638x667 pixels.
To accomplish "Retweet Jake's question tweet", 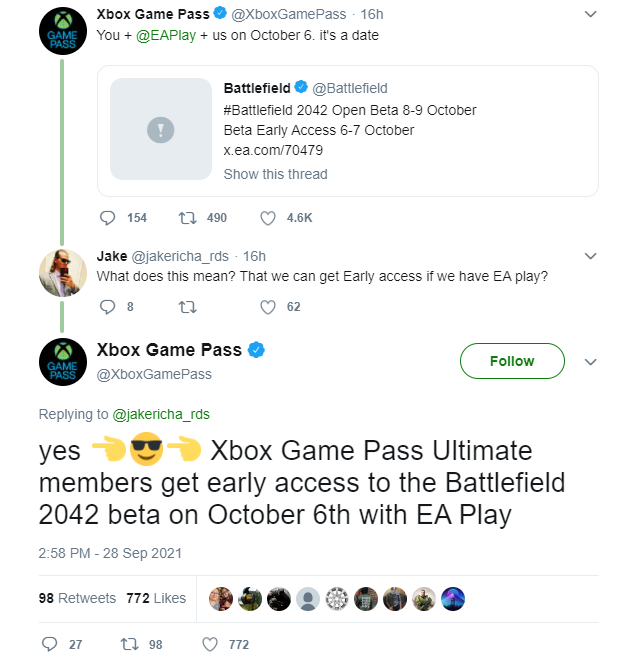I will pyautogui.click(x=186, y=307).
